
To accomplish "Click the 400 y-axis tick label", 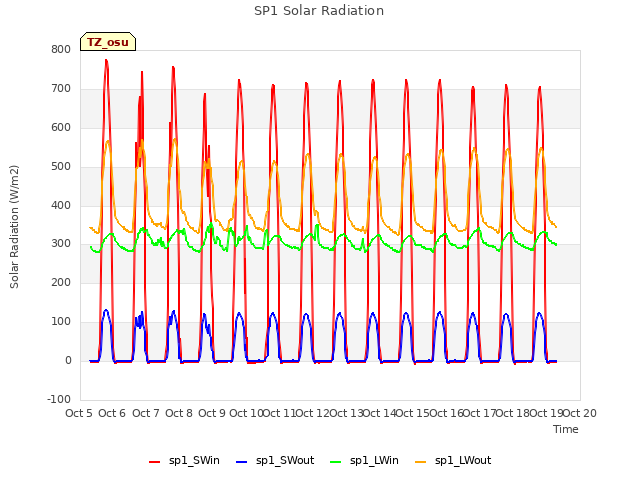I will (61, 205).
